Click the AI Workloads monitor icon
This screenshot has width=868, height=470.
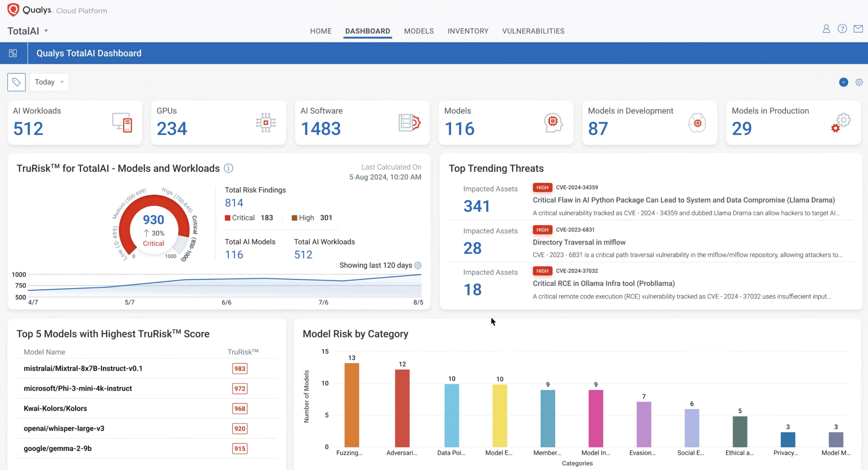(x=122, y=123)
